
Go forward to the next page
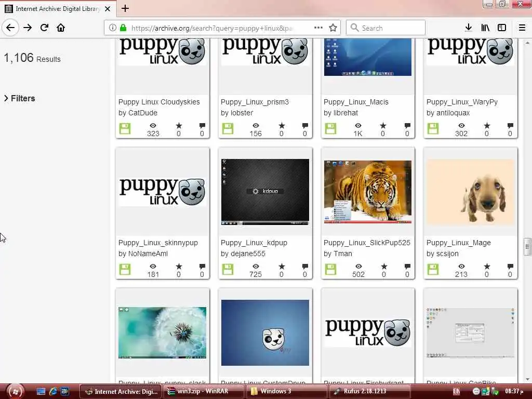[28, 28]
